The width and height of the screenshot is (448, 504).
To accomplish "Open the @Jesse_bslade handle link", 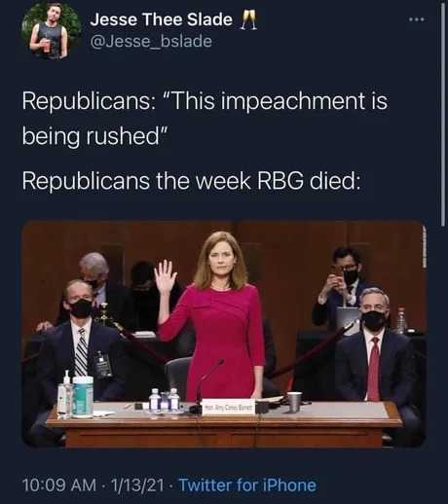I will click(151, 41).
